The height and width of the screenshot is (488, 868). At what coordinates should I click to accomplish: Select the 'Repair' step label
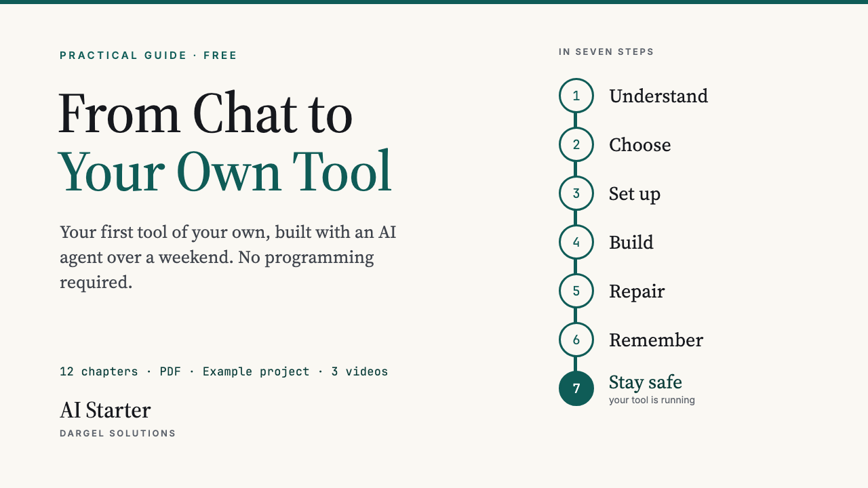tap(637, 292)
